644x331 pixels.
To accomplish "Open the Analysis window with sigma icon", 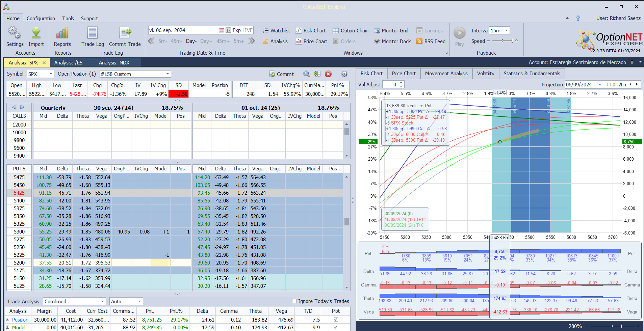I will pyautogui.click(x=275, y=41).
